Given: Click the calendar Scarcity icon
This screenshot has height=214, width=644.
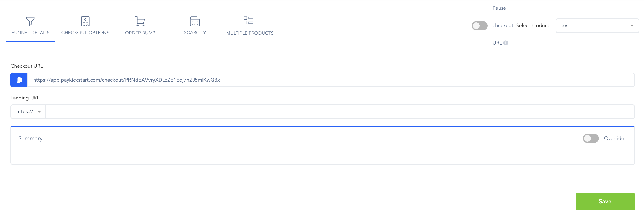Looking at the screenshot, I should click(195, 21).
